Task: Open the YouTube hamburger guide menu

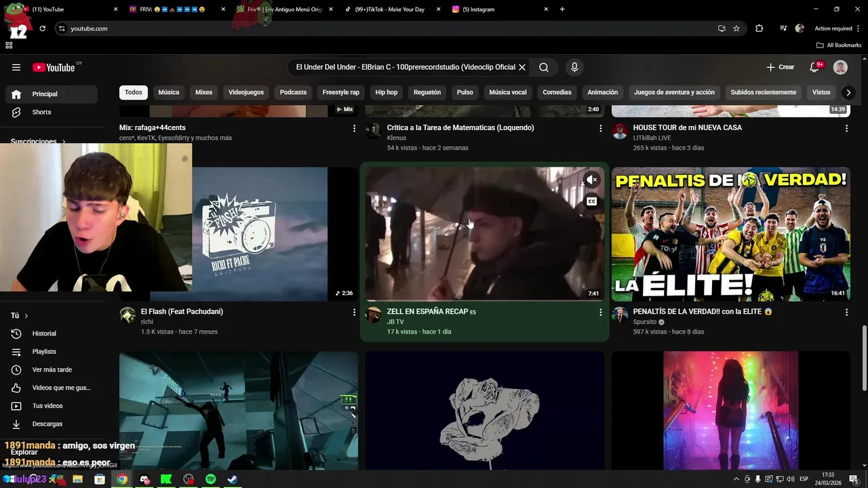Action: pos(16,67)
